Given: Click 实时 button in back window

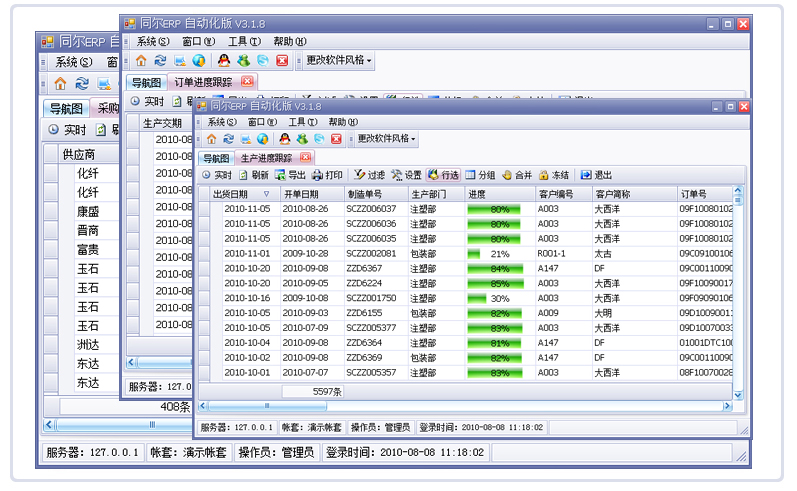Looking at the screenshot, I should click(67, 130).
